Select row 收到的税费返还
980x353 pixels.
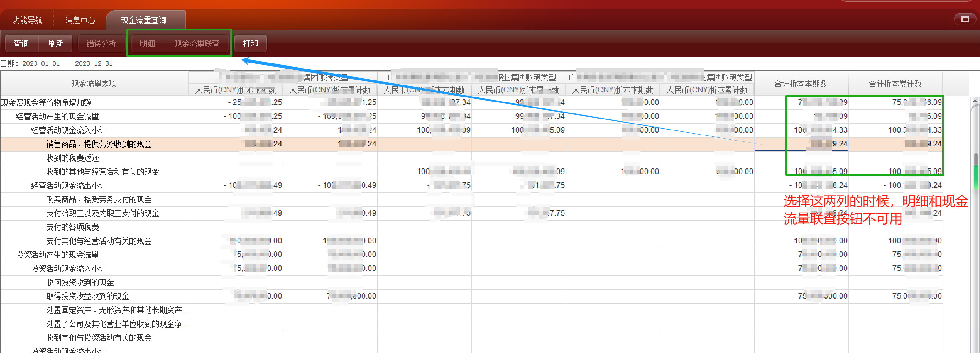coord(471,158)
